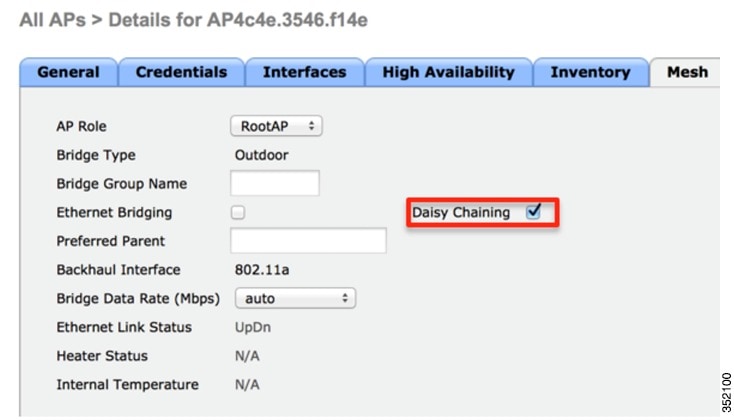Image resolution: width=734 pixels, height=420 pixels.
Task: Click the All APs breadcrumb link
Action: pyautogui.click(x=52, y=20)
